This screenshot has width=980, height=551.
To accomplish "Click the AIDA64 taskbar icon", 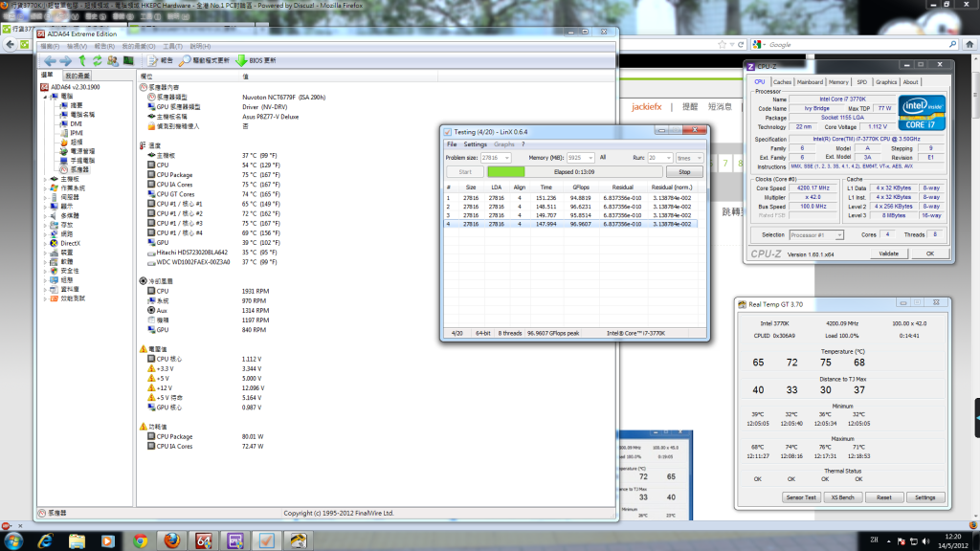I will [x=204, y=540].
